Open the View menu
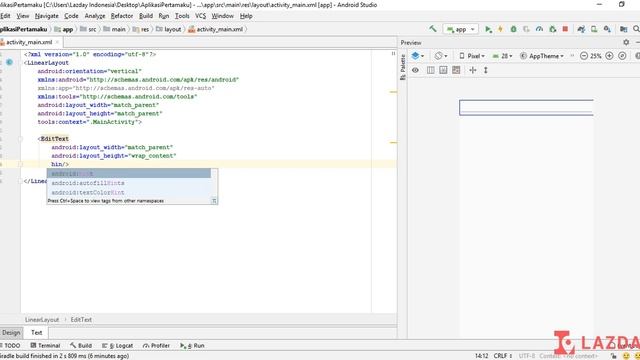The image size is (640, 360). click(22, 16)
